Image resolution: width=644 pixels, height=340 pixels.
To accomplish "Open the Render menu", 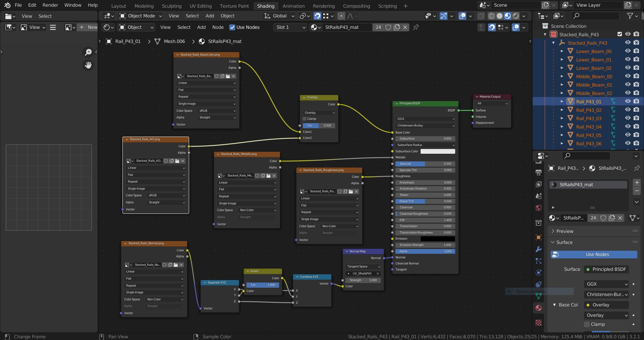I will coord(50,5).
